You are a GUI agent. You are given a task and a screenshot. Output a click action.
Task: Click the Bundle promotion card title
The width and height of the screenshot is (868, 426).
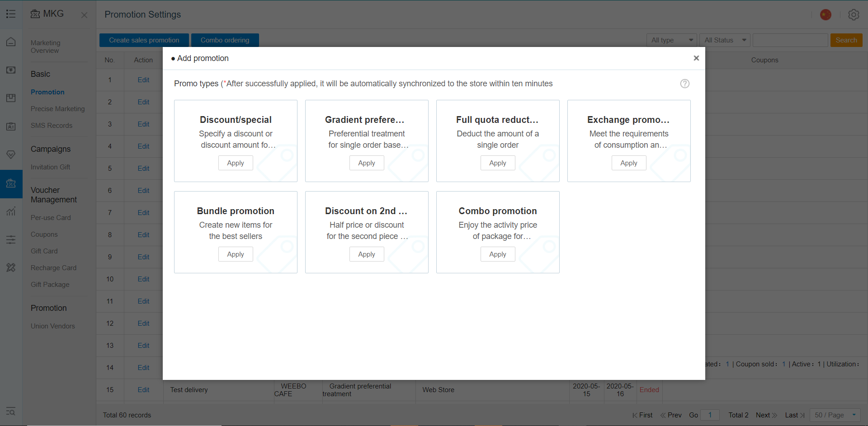[236, 211]
